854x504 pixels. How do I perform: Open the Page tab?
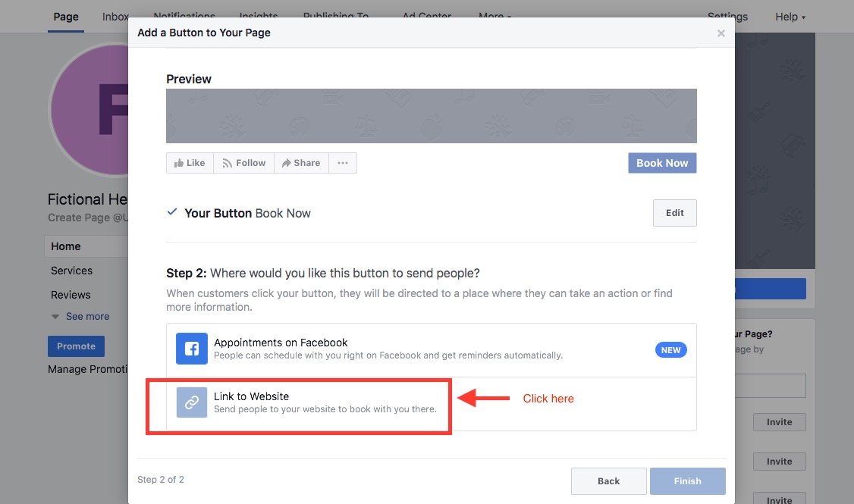coord(66,17)
